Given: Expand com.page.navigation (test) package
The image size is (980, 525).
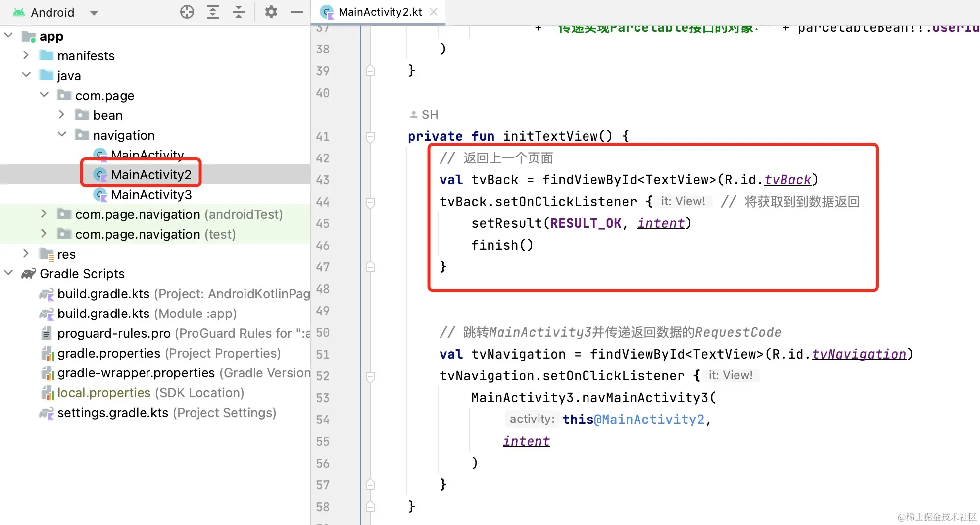Looking at the screenshot, I should pyautogui.click(x=44, y=234).
